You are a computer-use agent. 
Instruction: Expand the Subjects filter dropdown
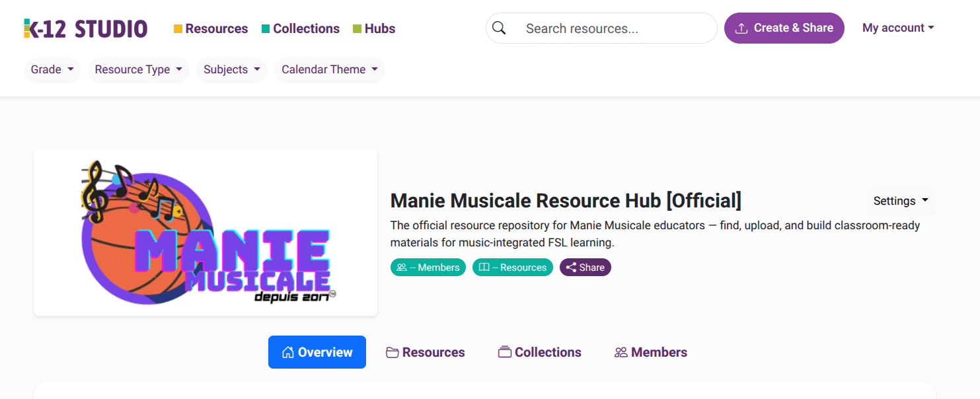tap(232, 69)
